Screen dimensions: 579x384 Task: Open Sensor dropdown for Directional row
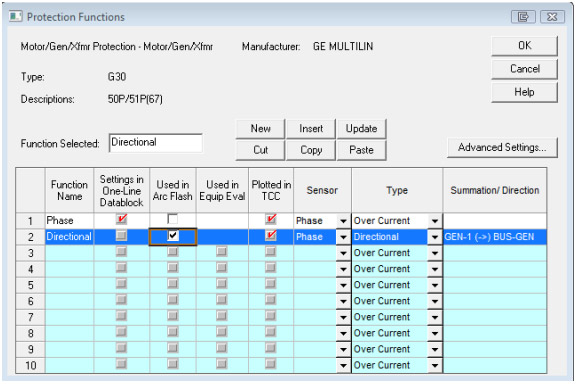tap(343, 237)
